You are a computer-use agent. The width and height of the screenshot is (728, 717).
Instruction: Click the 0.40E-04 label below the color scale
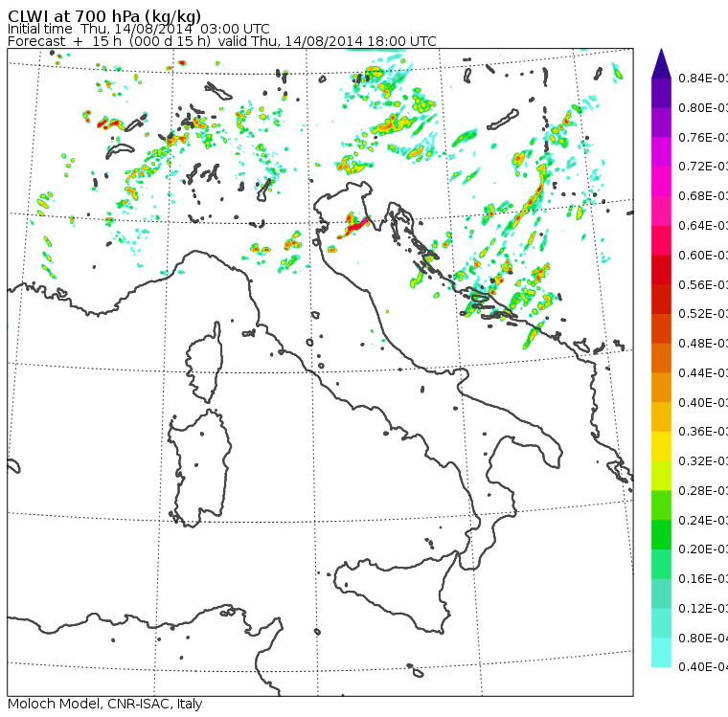[x=703, y=667]
